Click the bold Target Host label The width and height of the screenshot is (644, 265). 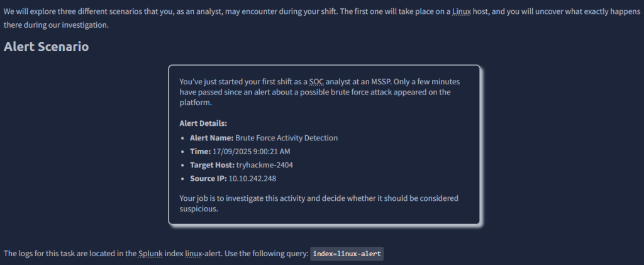pos(212,165)
